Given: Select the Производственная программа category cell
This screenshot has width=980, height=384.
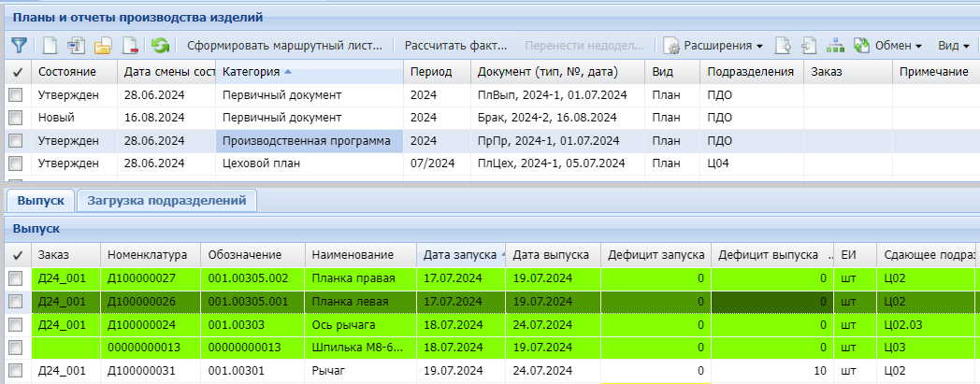Looking at the screenshot, I should pos(309,141).
